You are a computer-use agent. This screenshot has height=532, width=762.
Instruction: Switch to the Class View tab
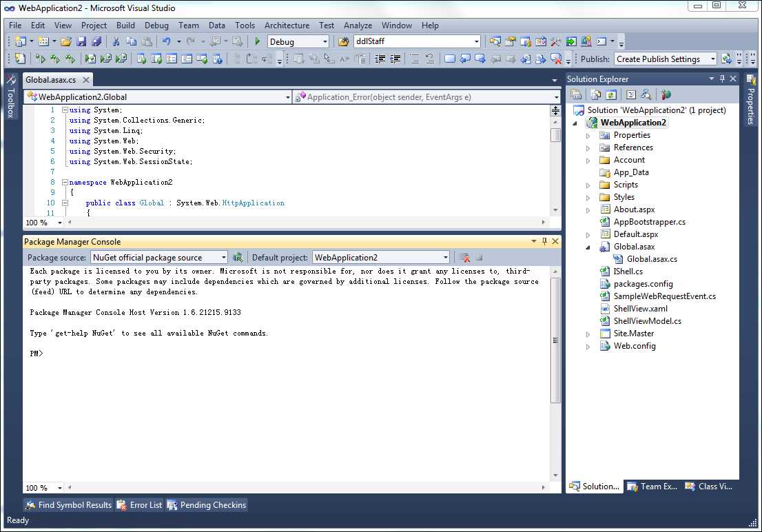pyautogui.click(x=709, y=487)
